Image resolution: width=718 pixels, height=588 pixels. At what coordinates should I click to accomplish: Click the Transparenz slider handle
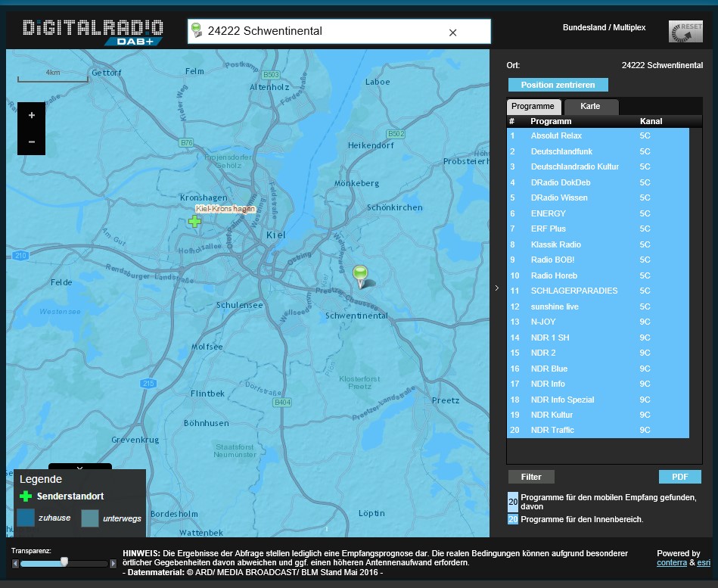64,562
